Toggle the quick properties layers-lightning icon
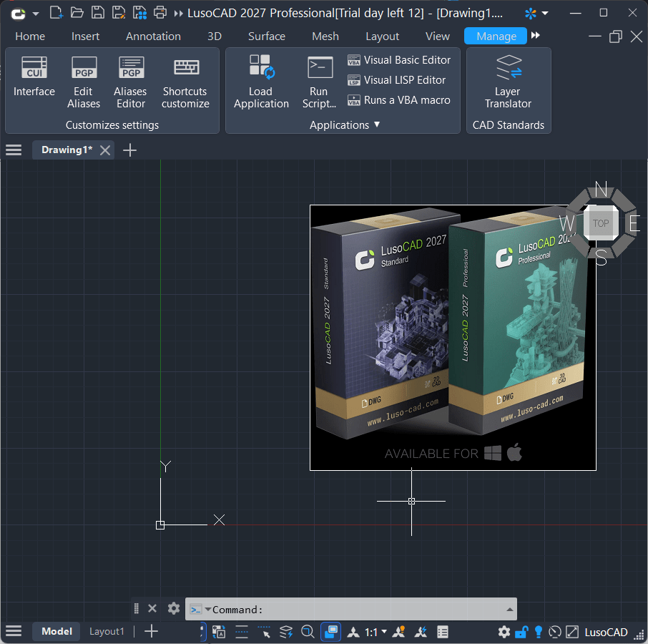 coord(286,632)
